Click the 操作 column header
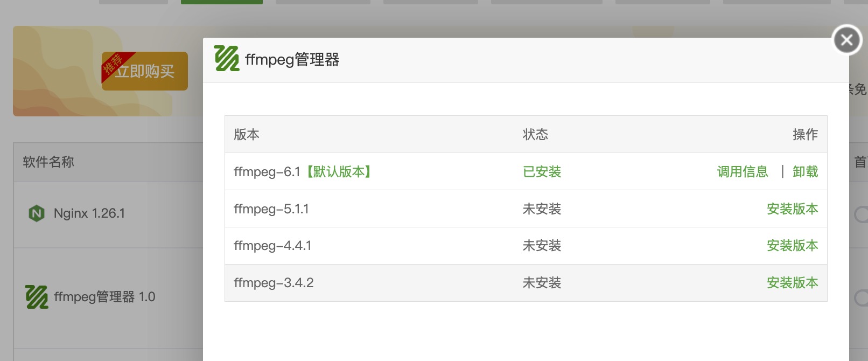Viewport: 868px width, 361px height. pyautogui.click(x=805, y=135)
